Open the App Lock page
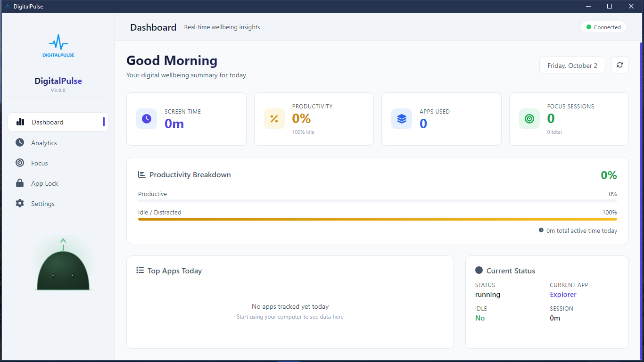644x362 pixels. [x=58, y=183]
